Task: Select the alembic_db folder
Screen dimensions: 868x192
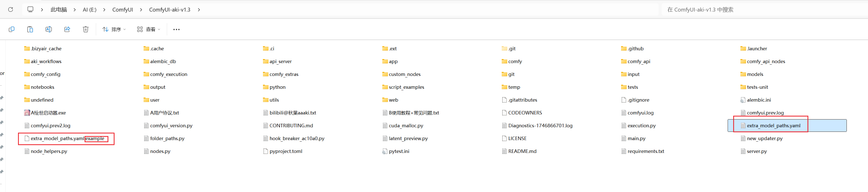Action: (x=160, y=61)
